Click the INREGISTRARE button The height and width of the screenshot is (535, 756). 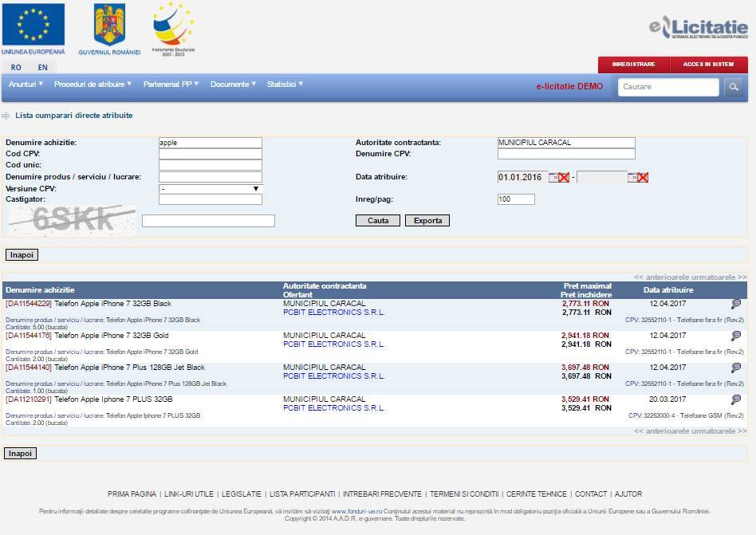click(x=633, y=65)
